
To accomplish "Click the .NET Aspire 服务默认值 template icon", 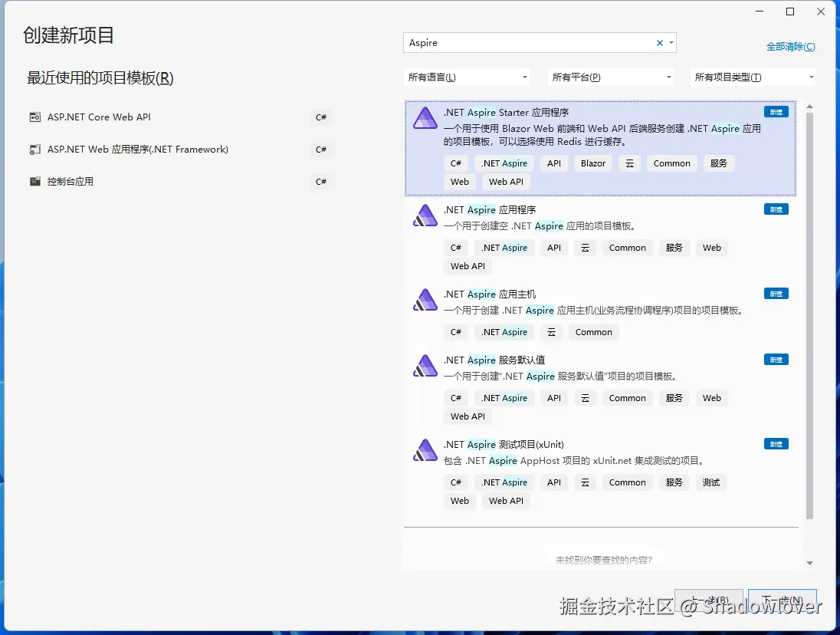I will point(425,366).
